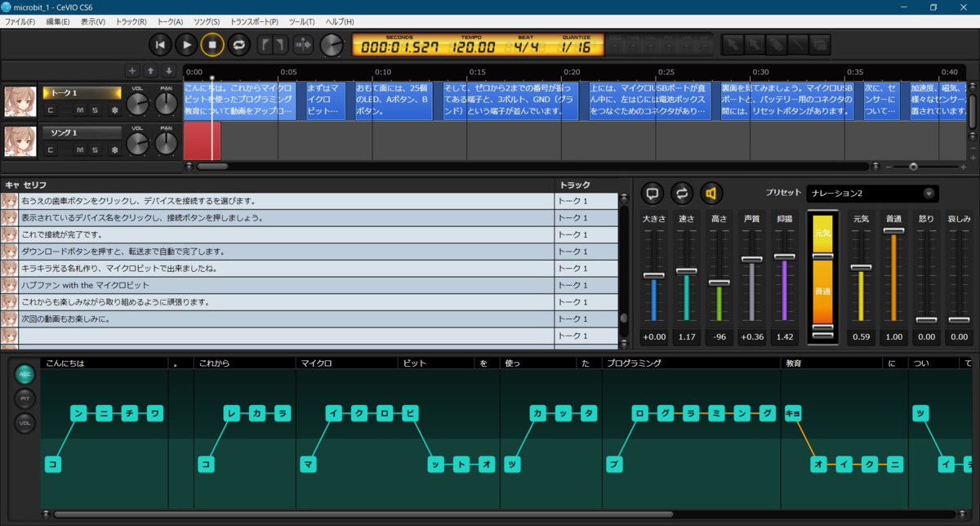The image size is (980, 526).
Task: Adjust the 怒り emotion slider handle
Action: pyautogui.click(x=926, y=319)
